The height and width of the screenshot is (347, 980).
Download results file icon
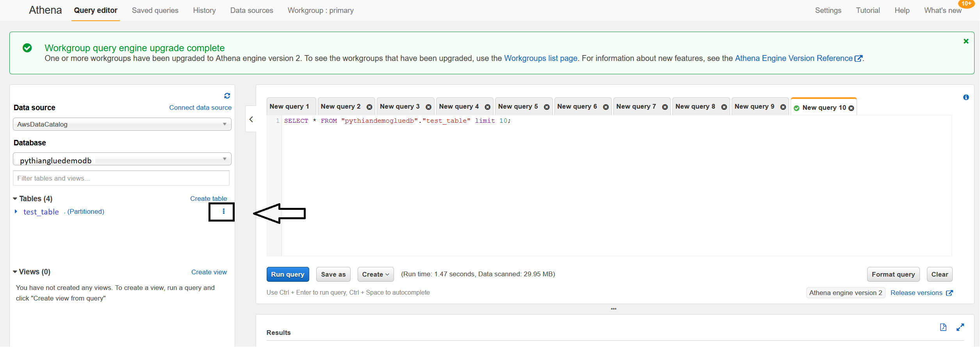click(x=943, y=327)
